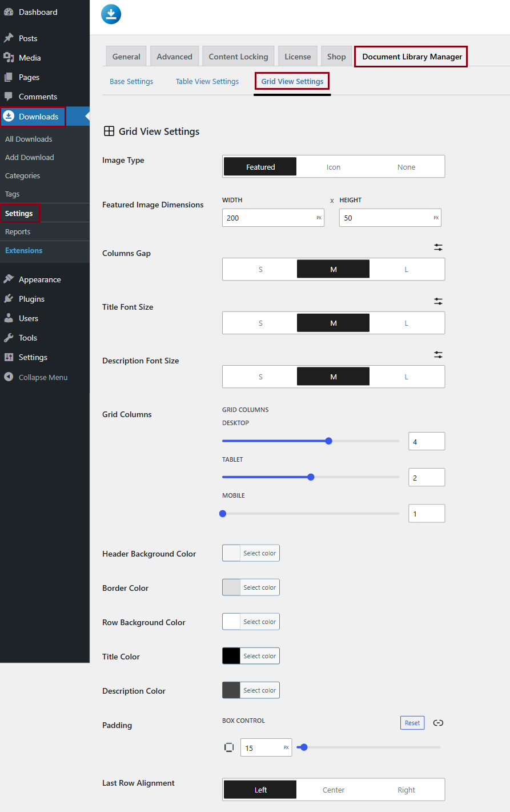Click the Appearance paintbrush icon
The image size is (510, 812).
click(x=9, y=279)
